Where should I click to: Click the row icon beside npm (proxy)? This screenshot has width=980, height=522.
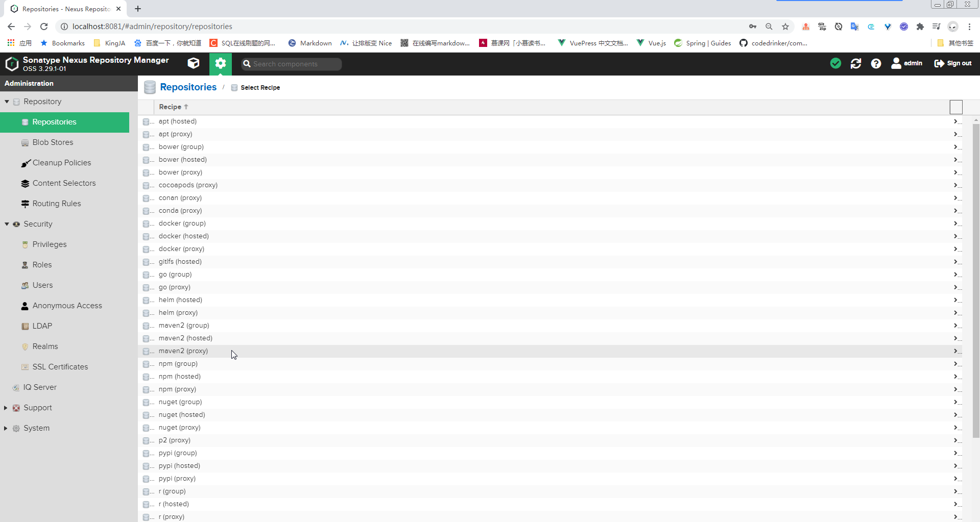coord(147,389)
